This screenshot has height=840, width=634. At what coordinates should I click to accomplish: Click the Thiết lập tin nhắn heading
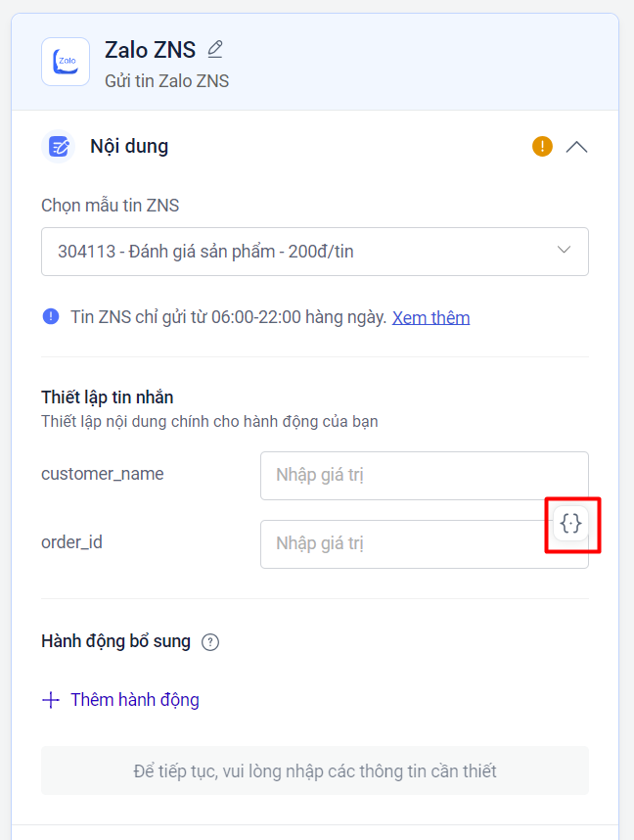[x=108, y=397]
